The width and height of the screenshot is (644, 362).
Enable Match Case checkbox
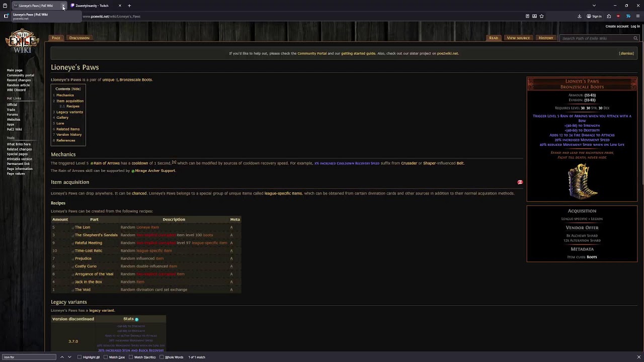[106, 357]
